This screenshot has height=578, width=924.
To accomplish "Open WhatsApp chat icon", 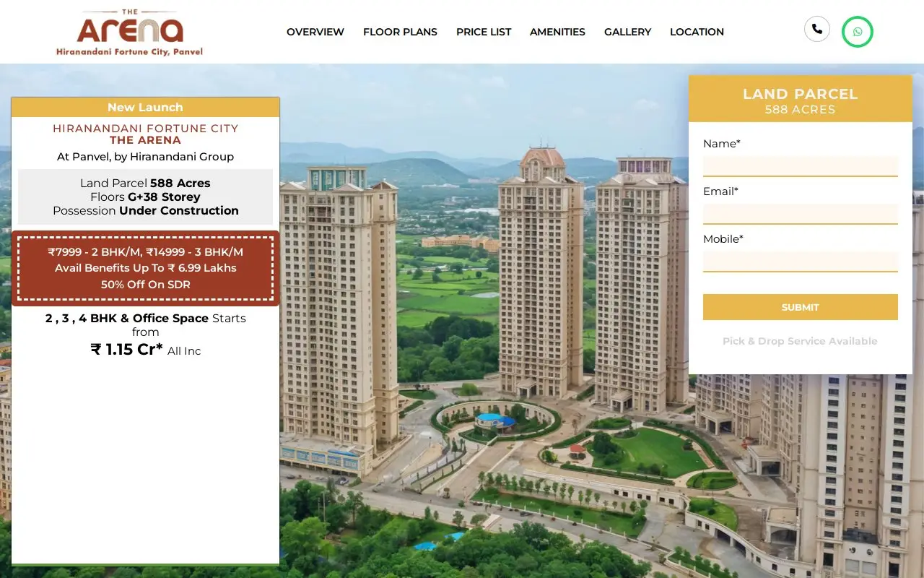I will (x=858, y=32).
